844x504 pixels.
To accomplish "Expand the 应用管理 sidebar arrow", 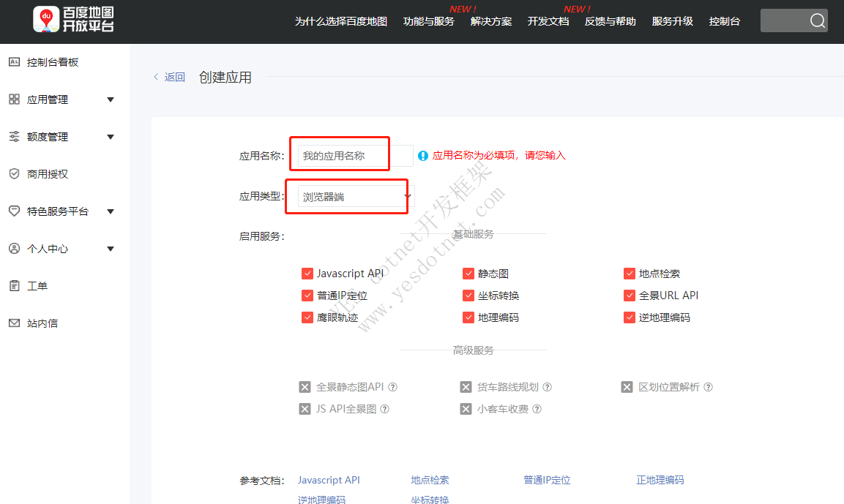I will pyautogui.click(x=111, y=99).
